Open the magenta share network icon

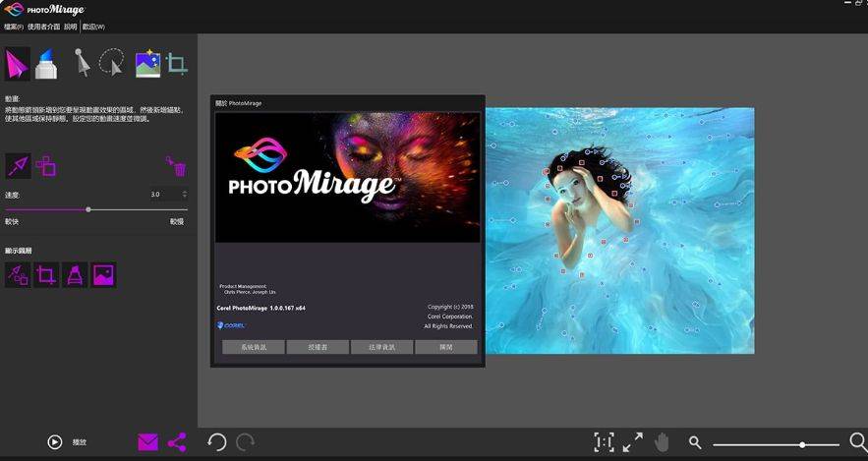177,442
